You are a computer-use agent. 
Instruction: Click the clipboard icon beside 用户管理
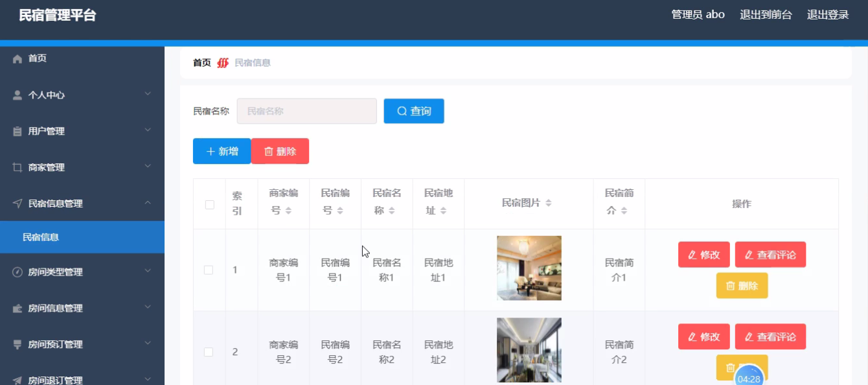(17, 132)
